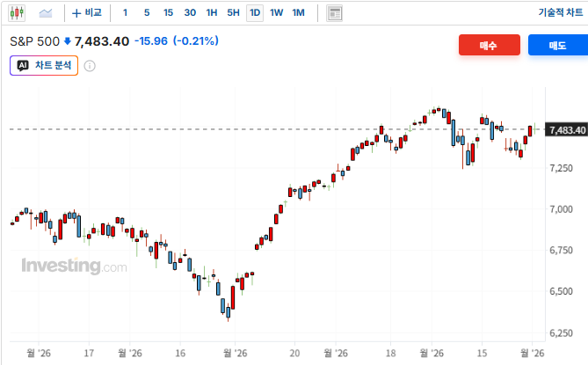The height and width of the screenshot is (365, 588).
Task: Click the change value -15.96
Action: (151, 40)
